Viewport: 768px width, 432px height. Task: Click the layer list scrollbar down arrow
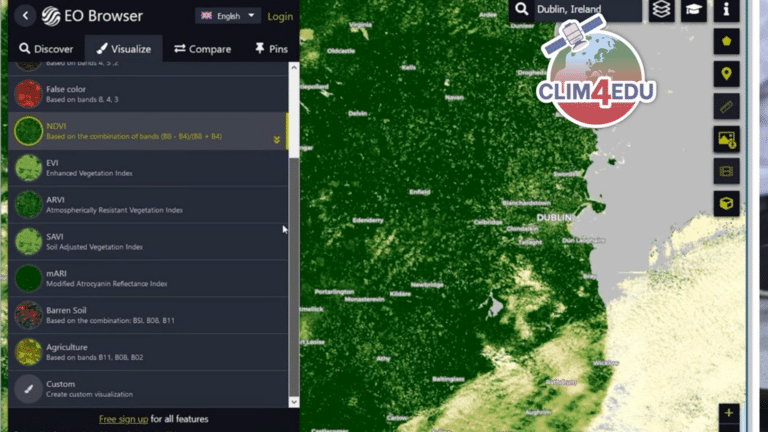(x=293, y=401)
